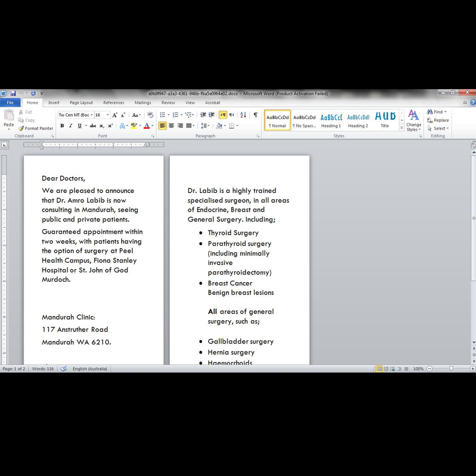Image resolution: width=476 pixels, height=476 pixels.
Task: Switch to the Page Layout tab
Action: tap(81, 102)
